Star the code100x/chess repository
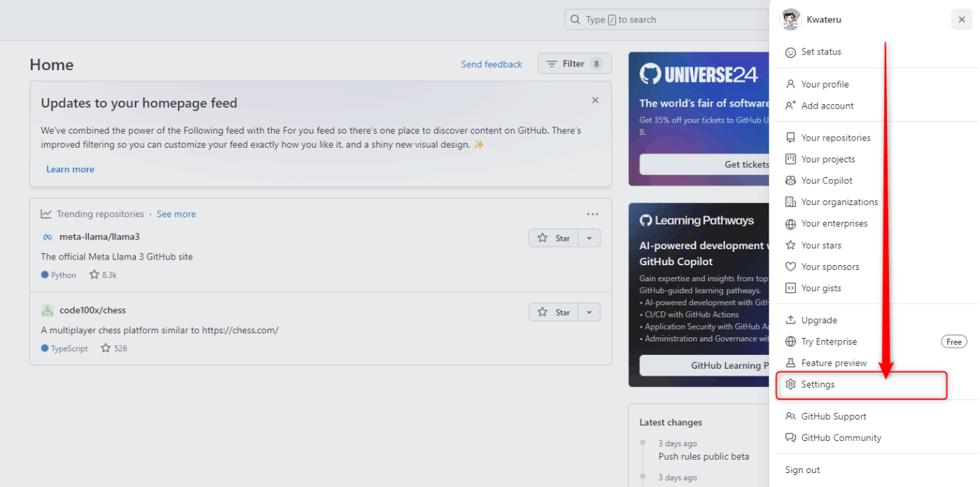Screen dimensions: 980x487 [554, 312]
